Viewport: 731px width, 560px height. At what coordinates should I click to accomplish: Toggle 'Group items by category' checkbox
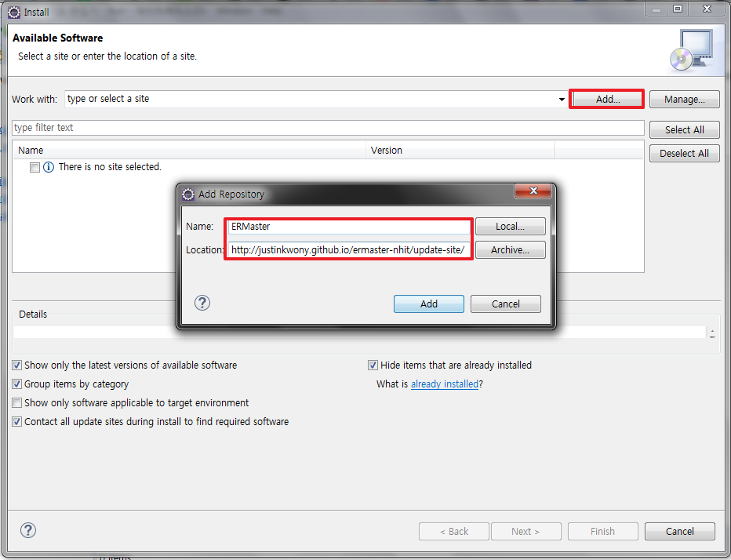pyautogui.click(x=16, y=384)
